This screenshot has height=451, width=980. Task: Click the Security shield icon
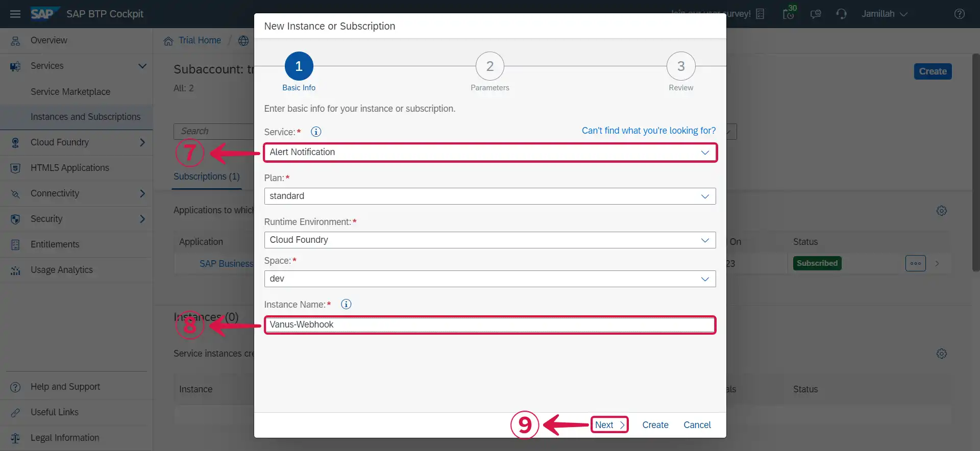point(15,219)
